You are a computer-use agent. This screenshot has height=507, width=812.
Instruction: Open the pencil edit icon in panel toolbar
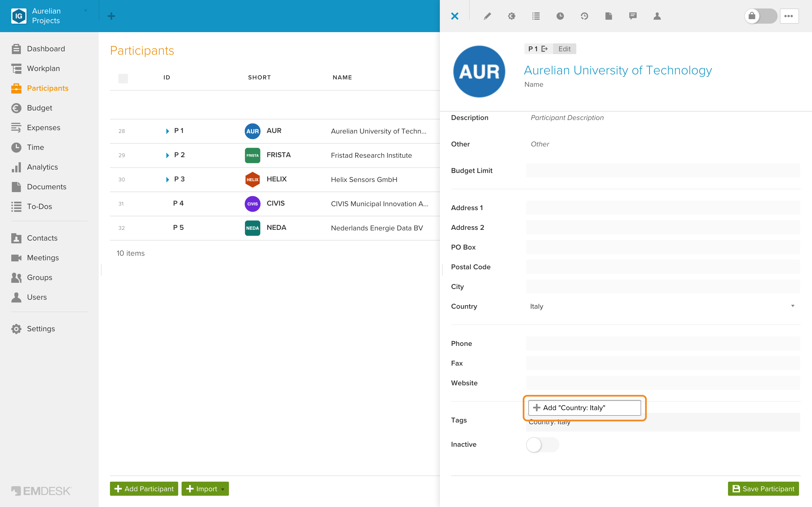point(487,16)
